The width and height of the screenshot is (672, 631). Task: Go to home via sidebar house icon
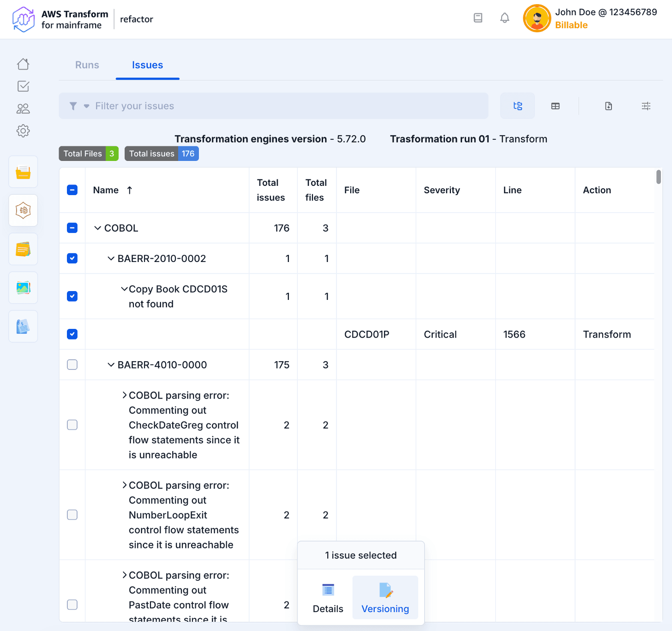click(x=23, y=64)
